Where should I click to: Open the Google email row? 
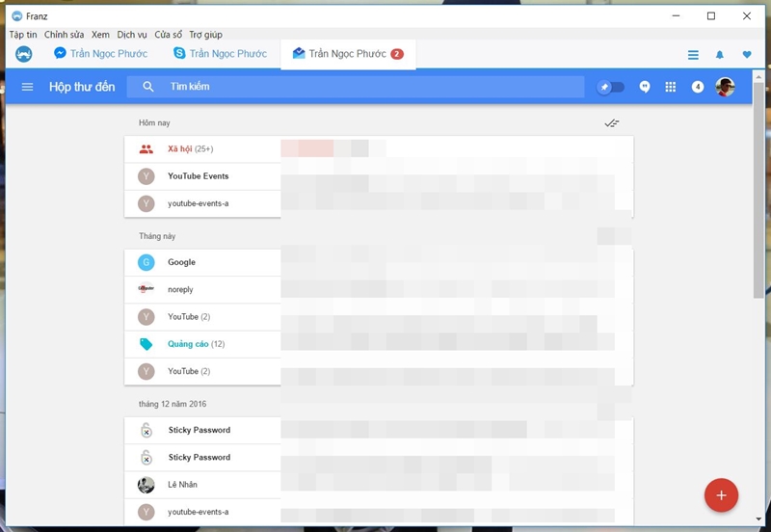tap(379, 262)
